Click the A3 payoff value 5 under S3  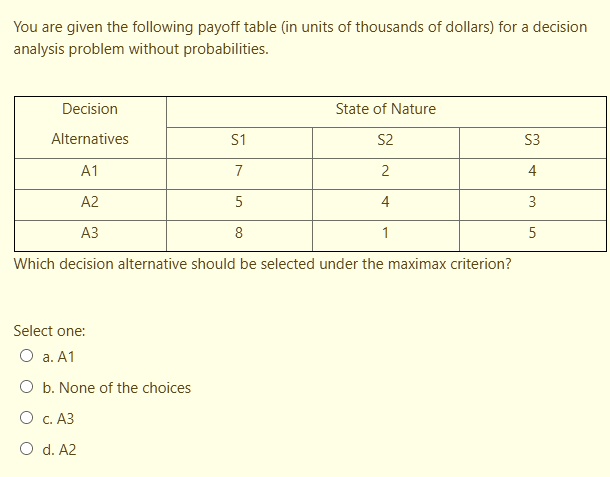pyautogui.click(x=532, y=233)
